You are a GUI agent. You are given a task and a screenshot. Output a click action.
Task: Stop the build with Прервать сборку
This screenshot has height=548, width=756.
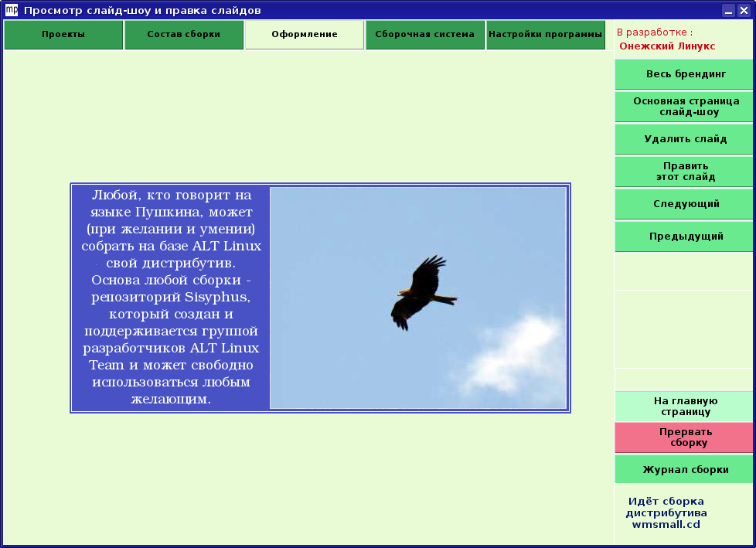click(685, 437)
